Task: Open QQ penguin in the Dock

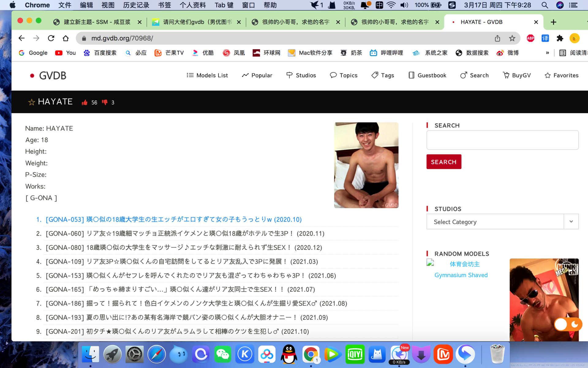Action: 289,355
